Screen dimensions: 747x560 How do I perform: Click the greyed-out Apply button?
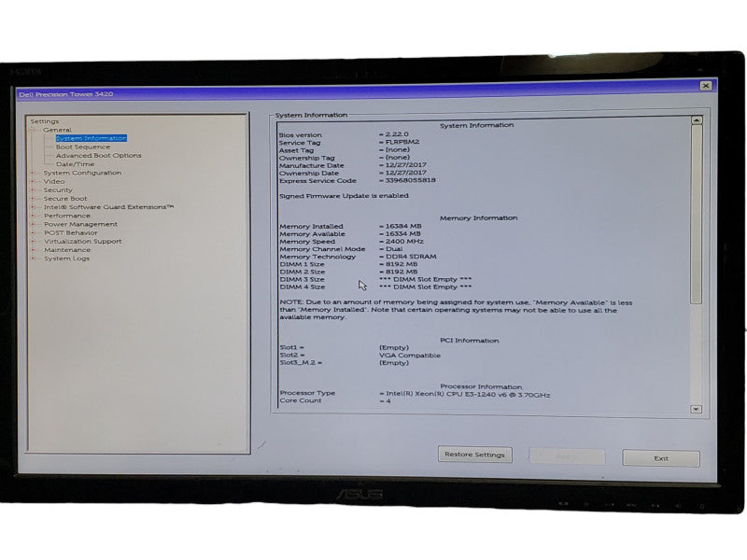(x=567, y=456)
